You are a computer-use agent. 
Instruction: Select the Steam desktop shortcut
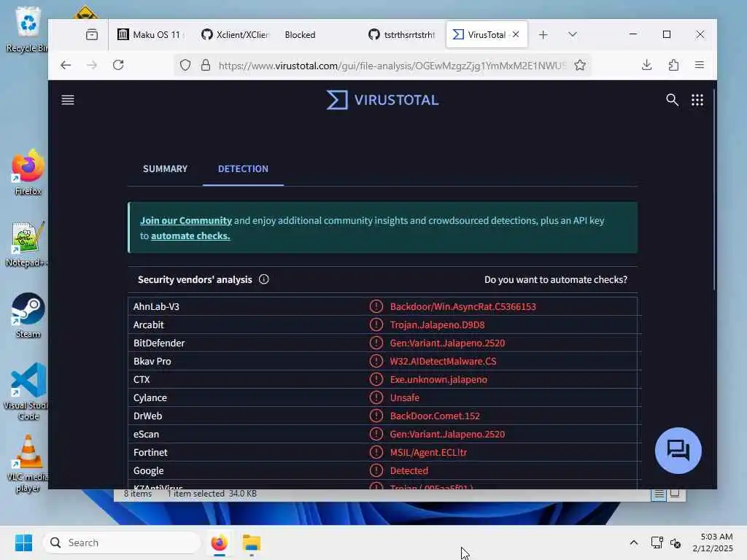28,315
